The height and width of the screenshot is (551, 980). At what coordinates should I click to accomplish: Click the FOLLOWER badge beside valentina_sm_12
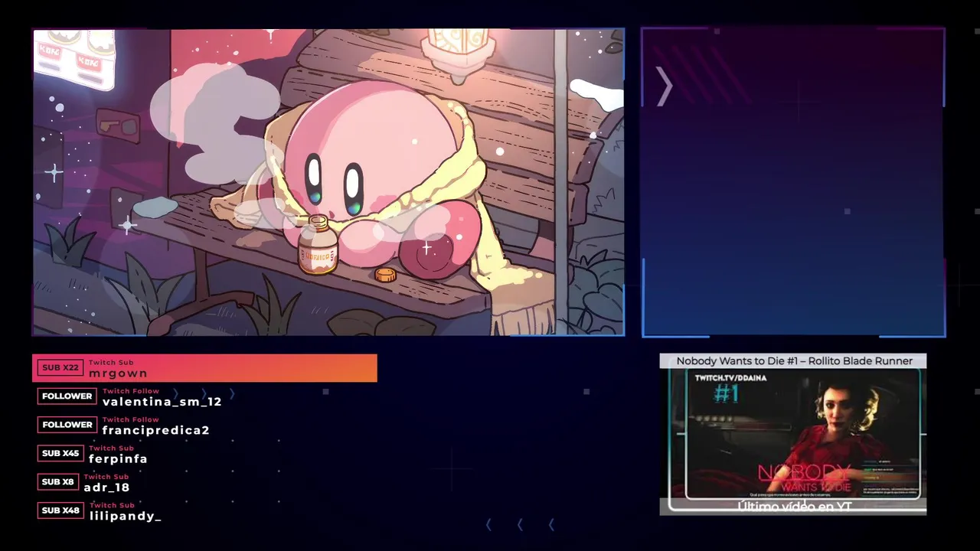pos(67,396)
